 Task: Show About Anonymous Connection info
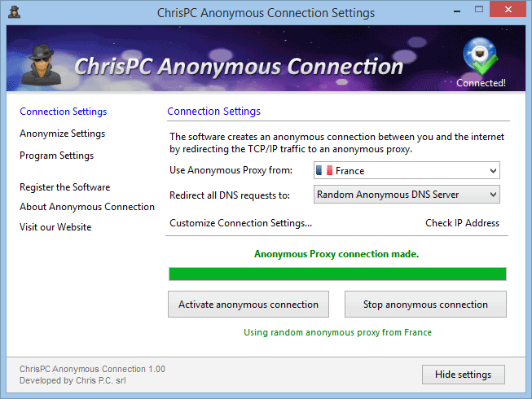click(x=86, y=207)
